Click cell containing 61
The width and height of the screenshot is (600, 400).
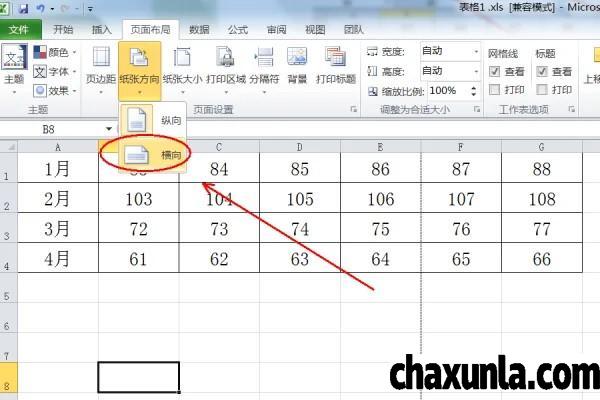[x=139, y=258]
